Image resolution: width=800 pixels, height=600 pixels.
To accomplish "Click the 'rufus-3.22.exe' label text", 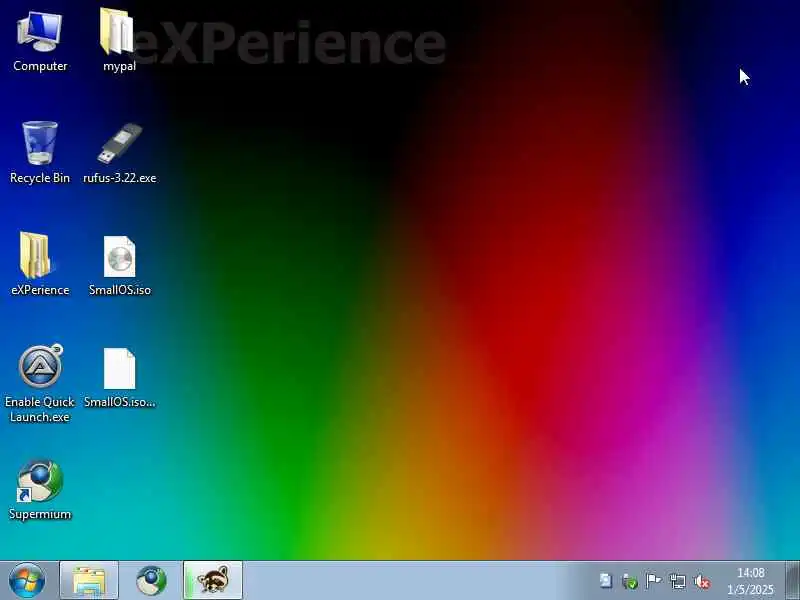I will 119,178.
